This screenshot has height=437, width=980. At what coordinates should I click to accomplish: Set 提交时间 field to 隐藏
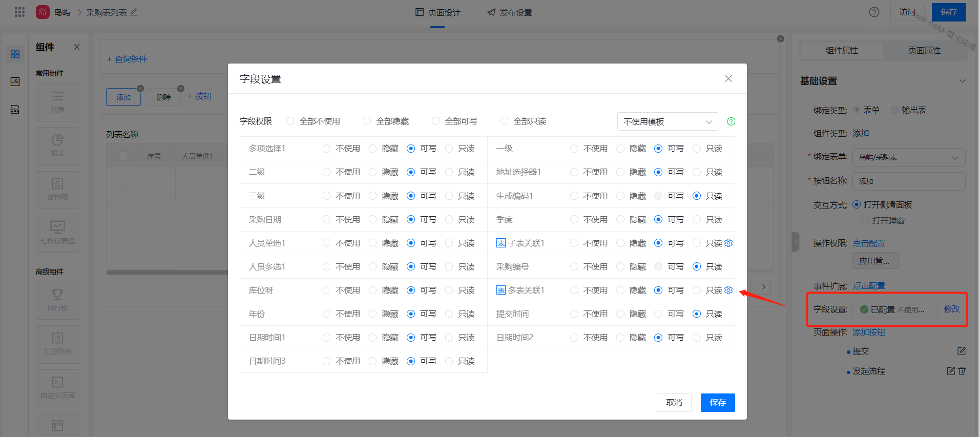620,314
